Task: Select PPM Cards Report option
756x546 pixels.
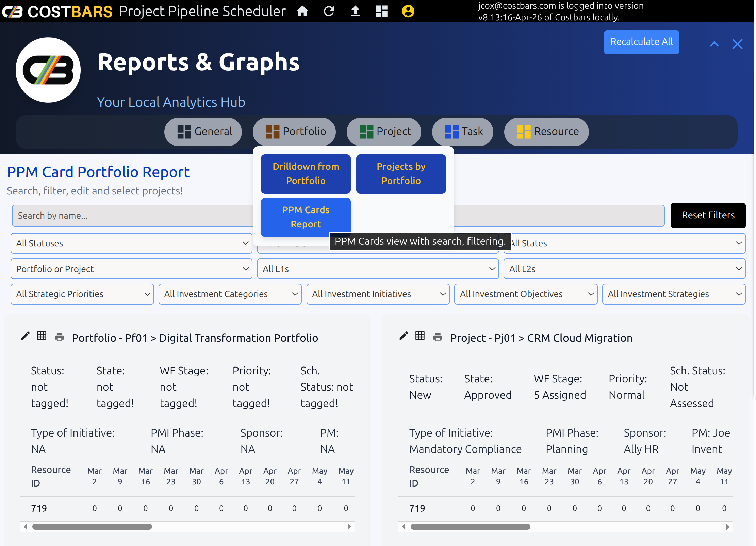Action: [x=306, y=217]
